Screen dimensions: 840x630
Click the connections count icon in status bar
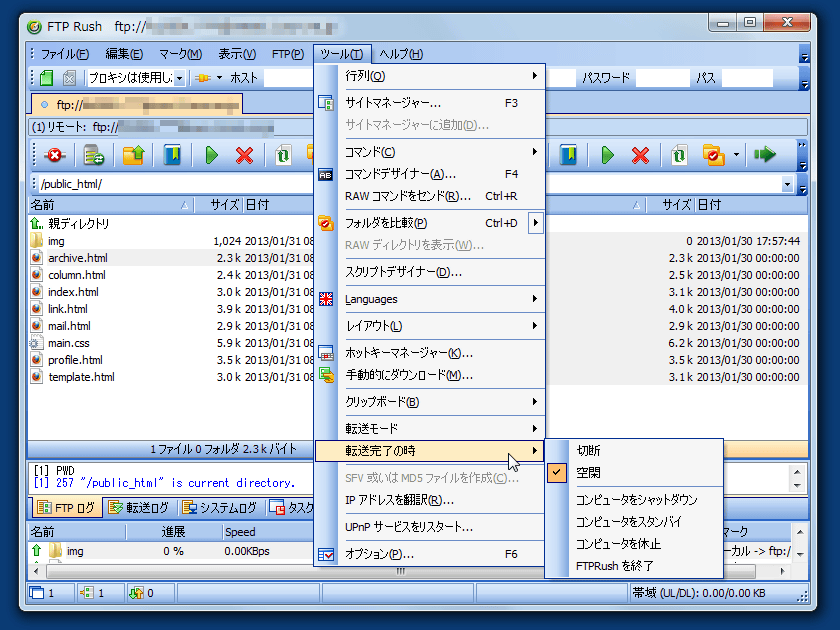86,593
